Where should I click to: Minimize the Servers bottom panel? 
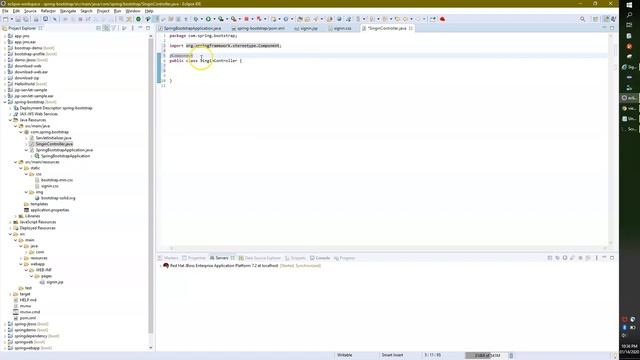pos(604,258)
